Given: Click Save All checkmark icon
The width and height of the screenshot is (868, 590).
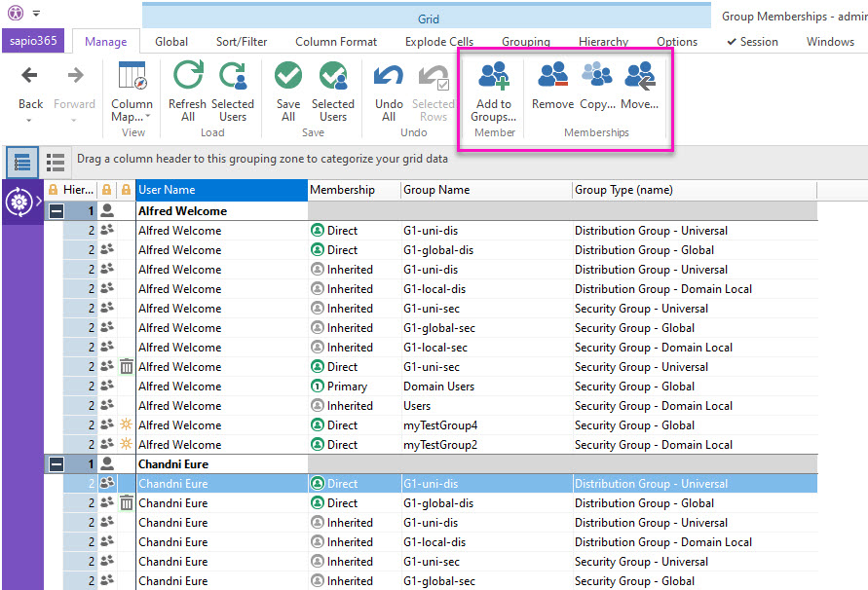Looking at the screenshot, I should [x=288, y=75].
